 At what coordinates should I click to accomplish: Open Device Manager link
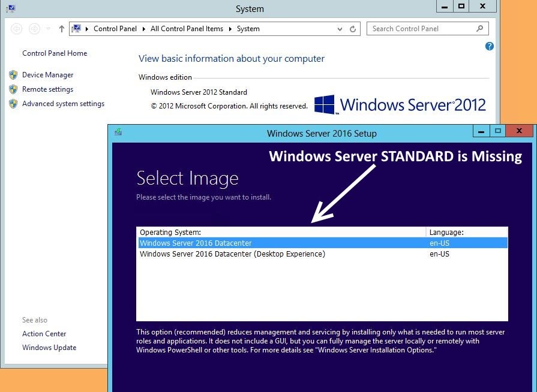click(47, 75)
